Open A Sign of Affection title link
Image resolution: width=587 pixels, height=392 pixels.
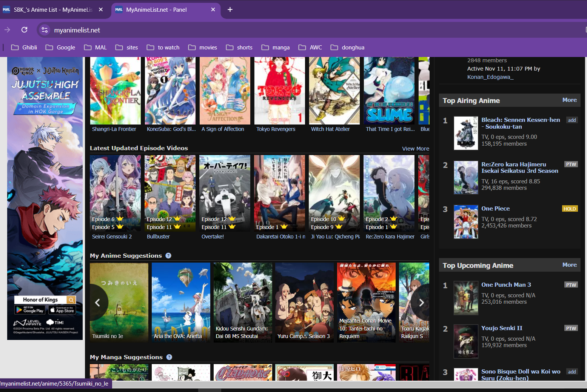[223, 129]
